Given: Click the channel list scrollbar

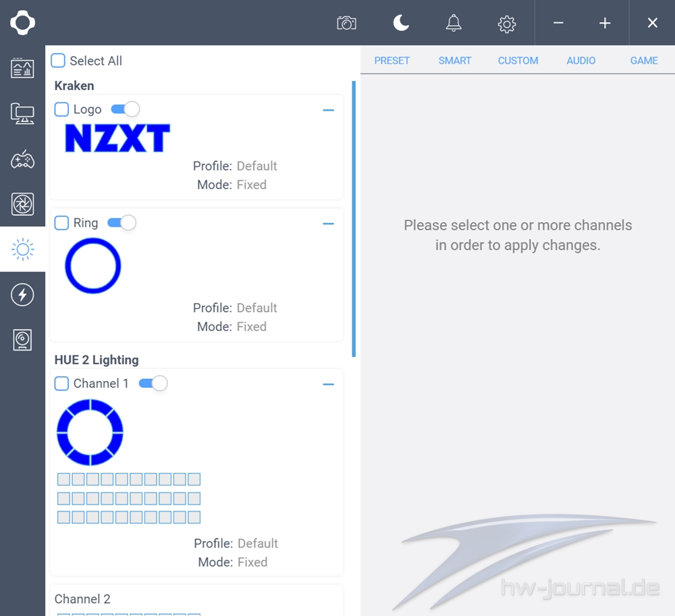Looking at the screenshot, I should (x=354, y=219).
